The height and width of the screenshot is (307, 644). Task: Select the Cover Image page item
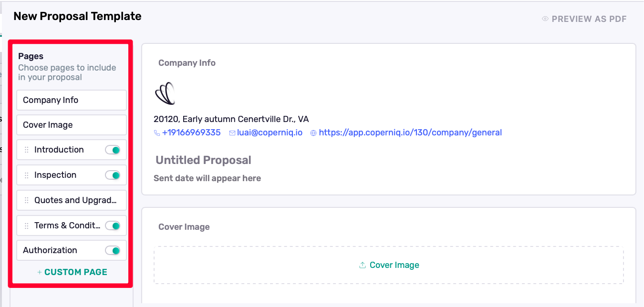pyautogui.click(x=71, y=125)
